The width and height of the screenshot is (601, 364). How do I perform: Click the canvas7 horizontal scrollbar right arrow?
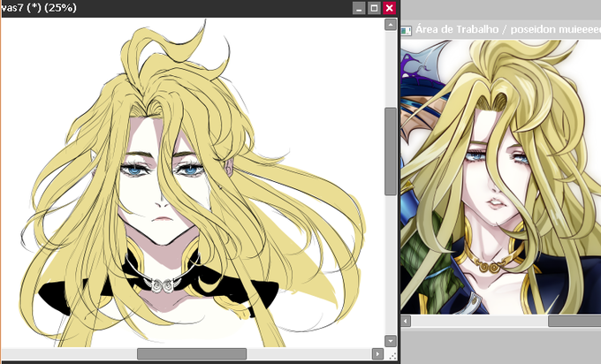click(377, 353)
